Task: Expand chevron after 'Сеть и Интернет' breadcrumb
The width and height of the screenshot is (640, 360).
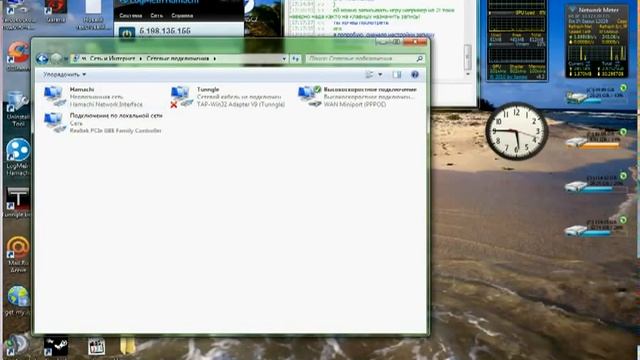Action: coord(141,59)
